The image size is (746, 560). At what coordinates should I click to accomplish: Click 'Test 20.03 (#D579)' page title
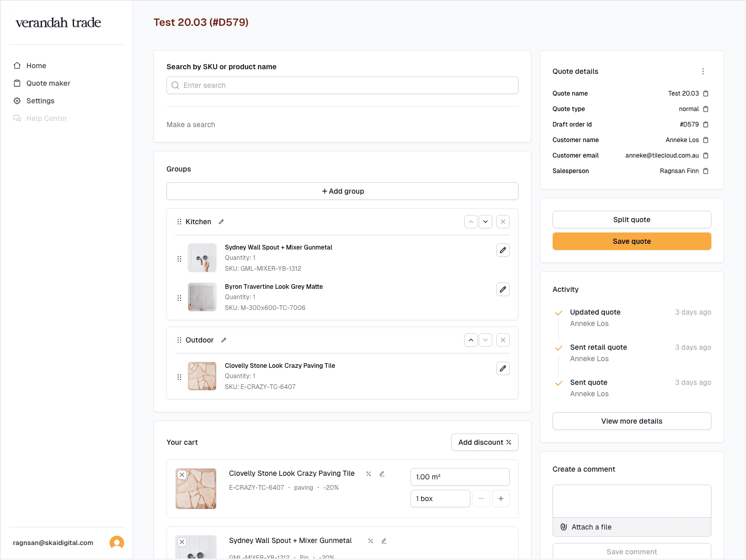tap(201, 22)
